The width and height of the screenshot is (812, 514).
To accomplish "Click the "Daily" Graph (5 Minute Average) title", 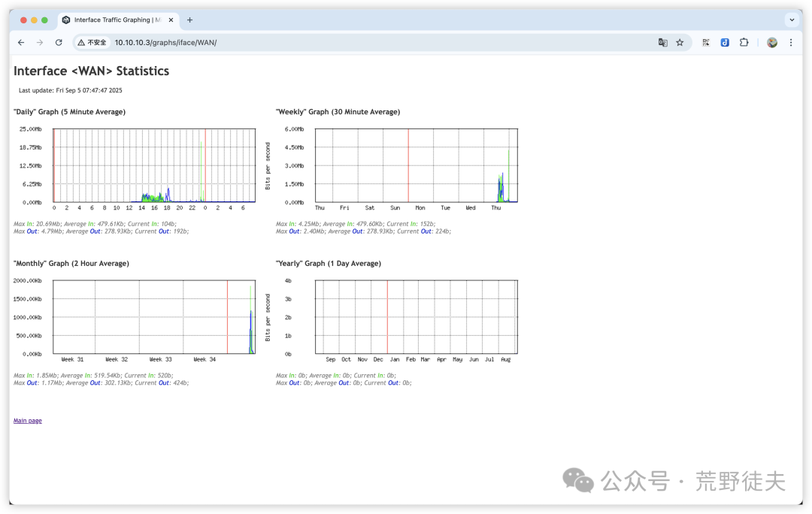I will click(69, 112).
